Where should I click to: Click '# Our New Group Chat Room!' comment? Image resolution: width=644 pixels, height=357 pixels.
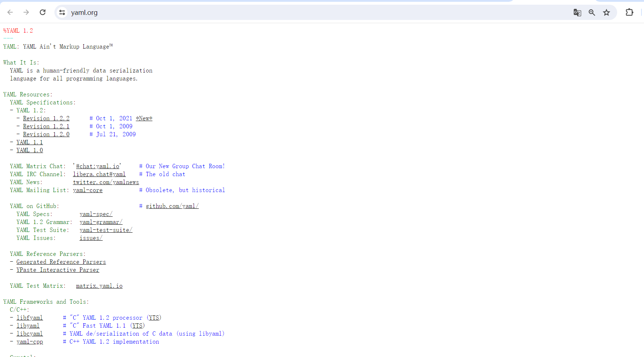click(182, 166)
